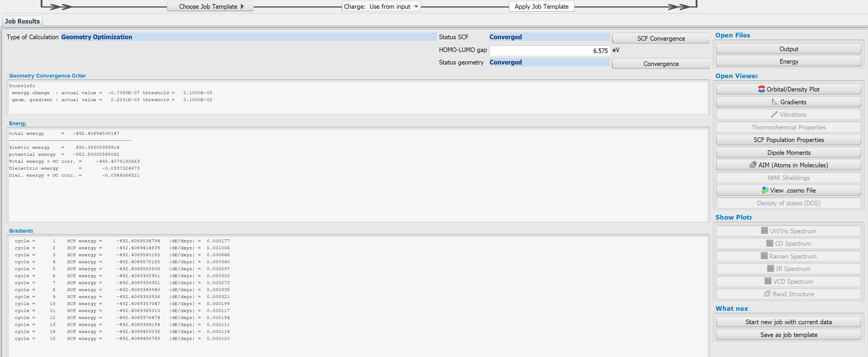Viewport: 868px width, 357px height.
Task: Open the Output file
Action: pos(788,49)
